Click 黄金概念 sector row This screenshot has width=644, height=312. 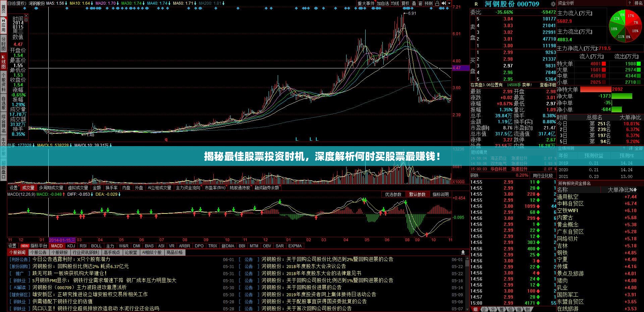tap(597, 225)
